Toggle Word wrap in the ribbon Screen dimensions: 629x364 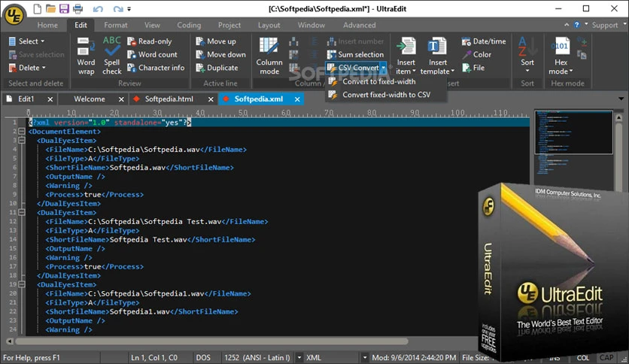click(86, 56)
